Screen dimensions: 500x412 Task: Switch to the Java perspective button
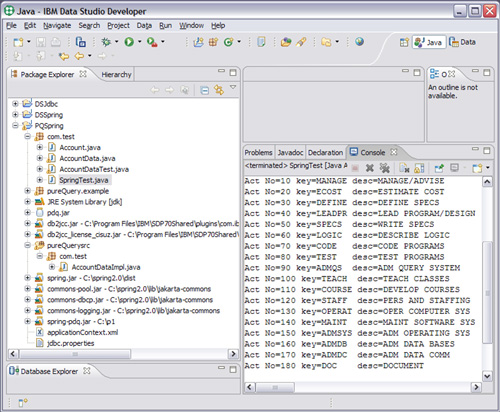[429, 42]
